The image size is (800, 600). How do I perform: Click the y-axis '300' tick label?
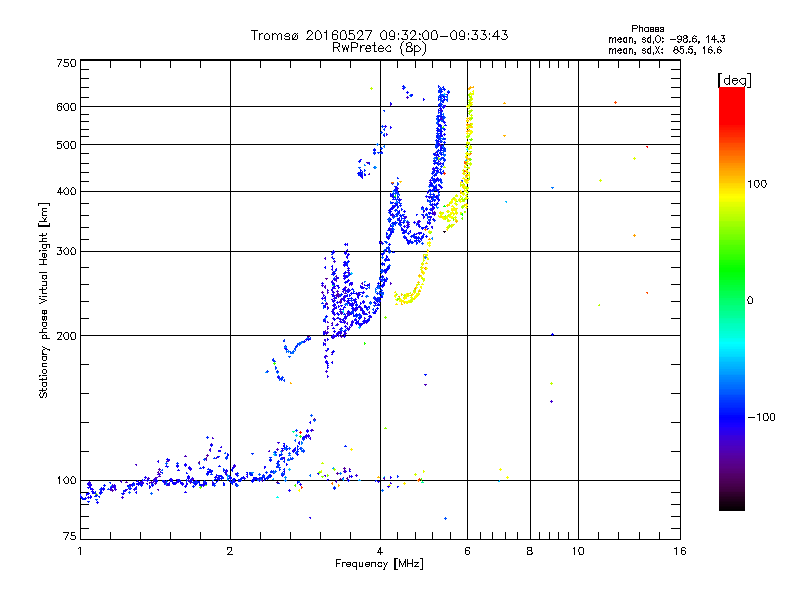pos(66,251)
